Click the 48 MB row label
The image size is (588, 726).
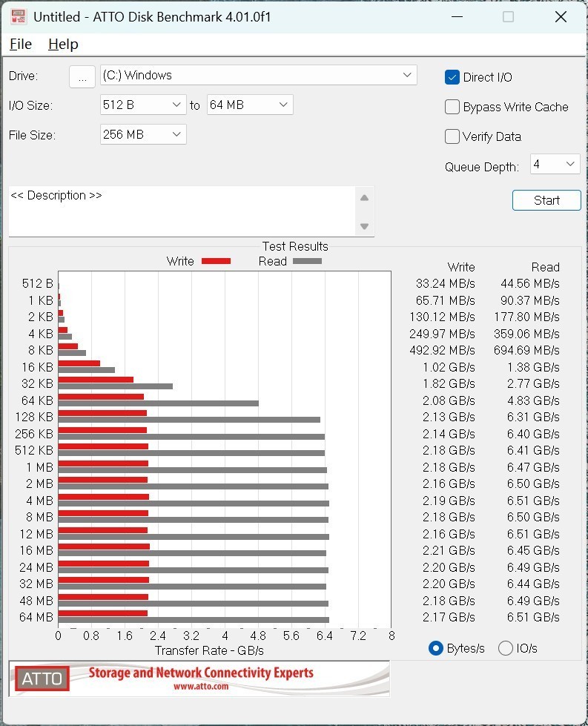coord(36,601)
